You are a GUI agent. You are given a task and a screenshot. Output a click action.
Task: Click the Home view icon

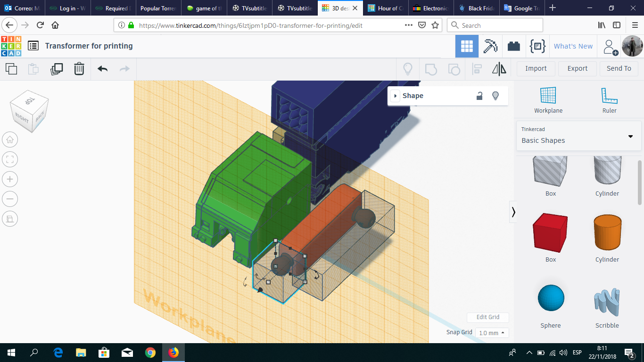point(10,140)
